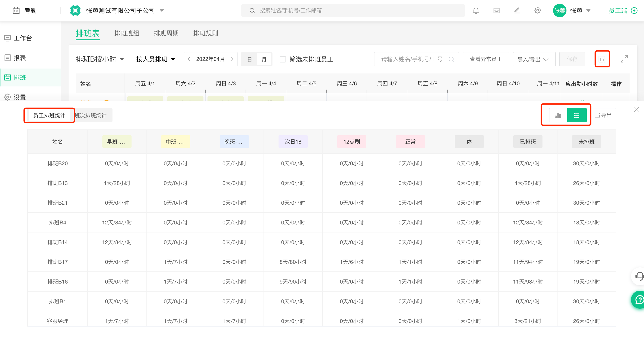Go to the previous month

click(x=189, y=59)
